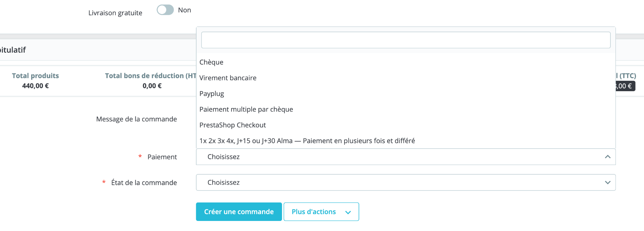Click the Total produits amount
This screenshot has width=644, height=231.
pos(36,86)
